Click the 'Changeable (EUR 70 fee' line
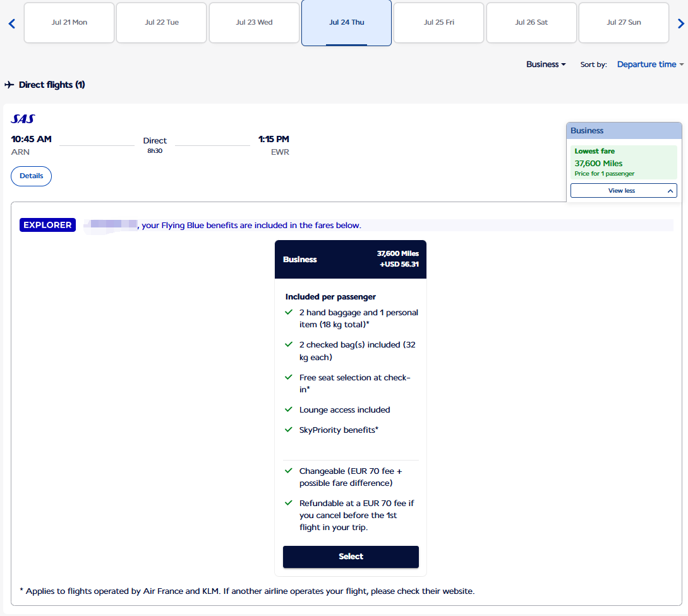 [350, 477]
